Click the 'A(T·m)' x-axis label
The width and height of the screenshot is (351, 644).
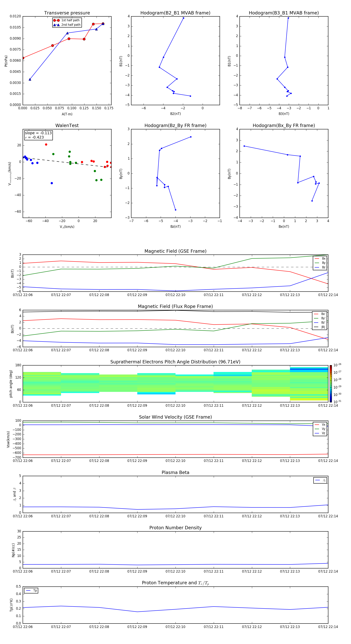(x=67, y=114)
